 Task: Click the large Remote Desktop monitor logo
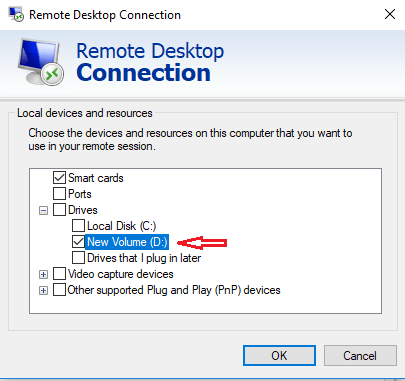(40, 62)
